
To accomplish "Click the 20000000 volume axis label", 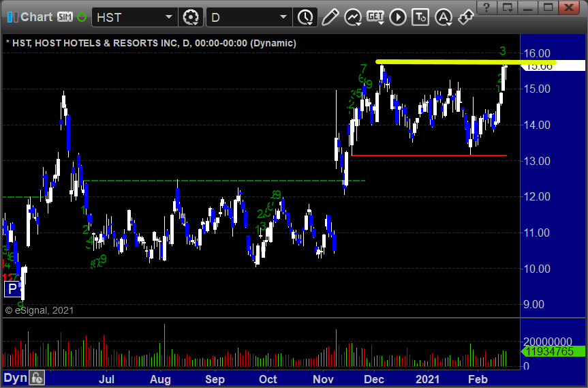I will coord(548,342).
